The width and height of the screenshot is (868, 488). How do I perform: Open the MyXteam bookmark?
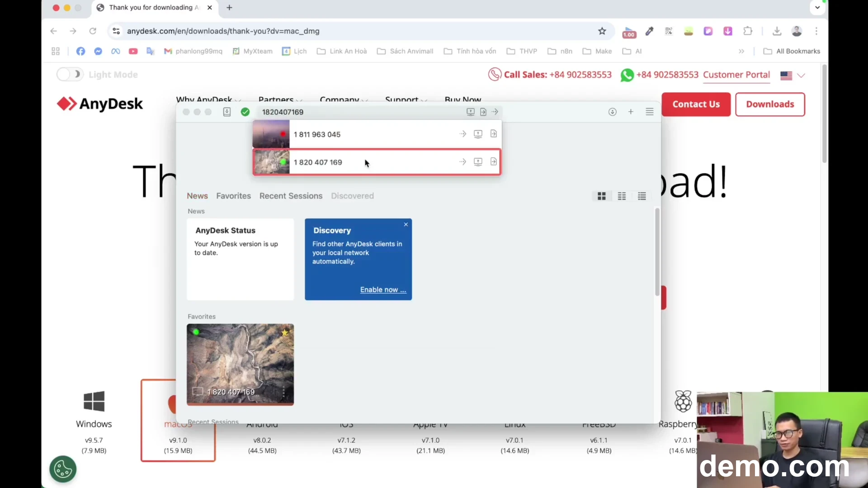(252, 52)
